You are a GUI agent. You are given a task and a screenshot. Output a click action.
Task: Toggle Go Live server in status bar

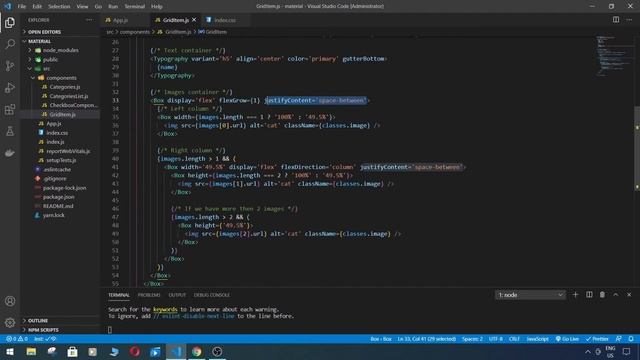(567, 339)
